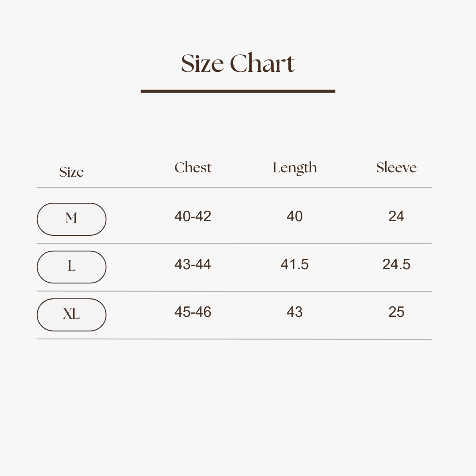Click the length value 43 for size XL
This screenshot has width=476, height=476.
point(294,312)
